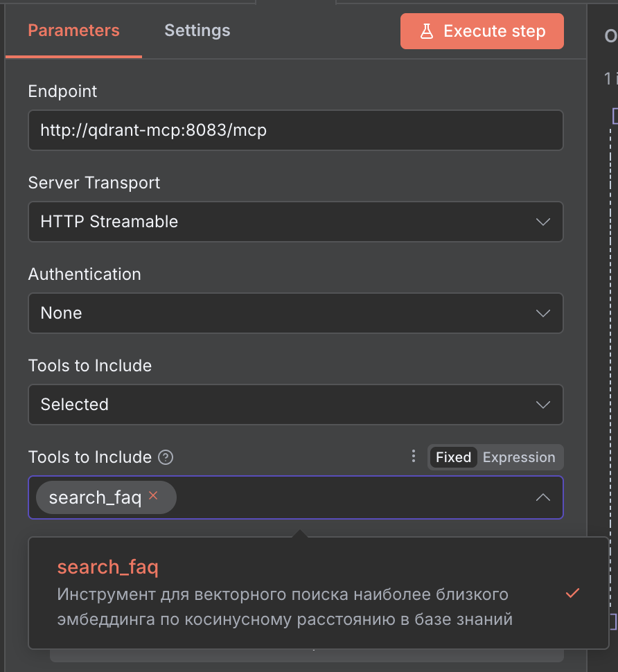The height and width of the screenshot is (672, 618).
Task: Click the checkmark beside search_faq description
Action: (572, 593)
